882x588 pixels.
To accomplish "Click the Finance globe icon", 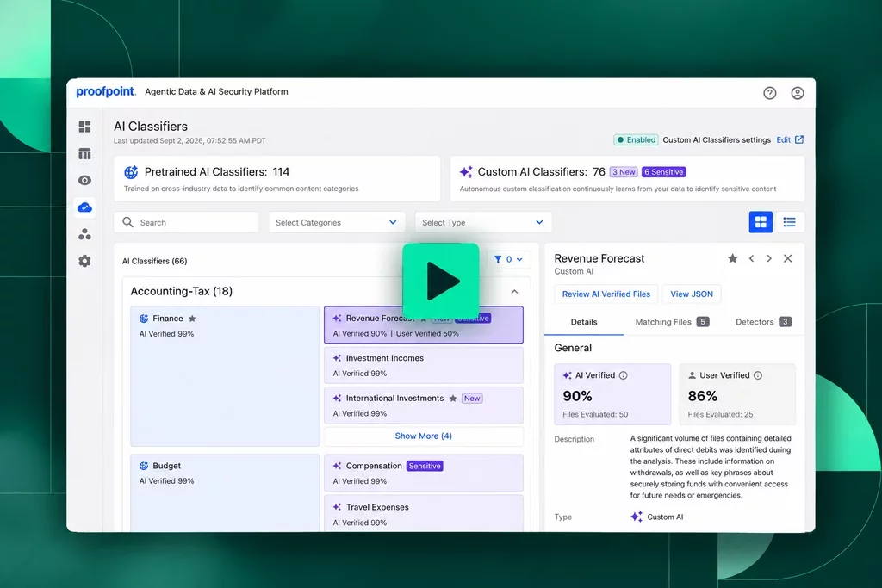I will click(144, 319).
